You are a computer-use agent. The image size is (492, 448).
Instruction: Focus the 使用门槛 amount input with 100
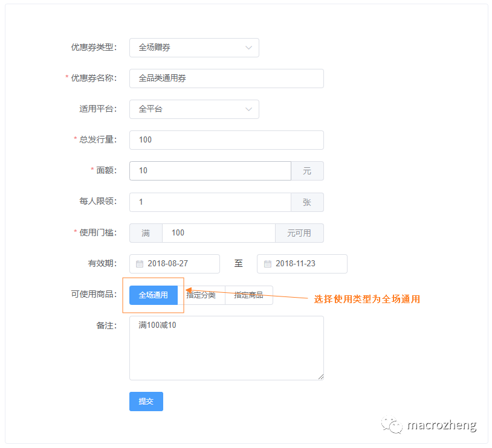click(219, 233)
